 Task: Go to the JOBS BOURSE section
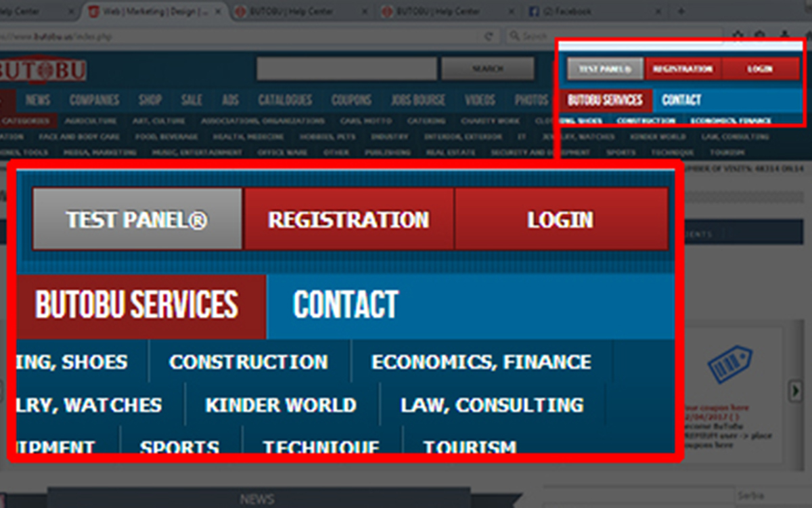click(x=418, y=100)
